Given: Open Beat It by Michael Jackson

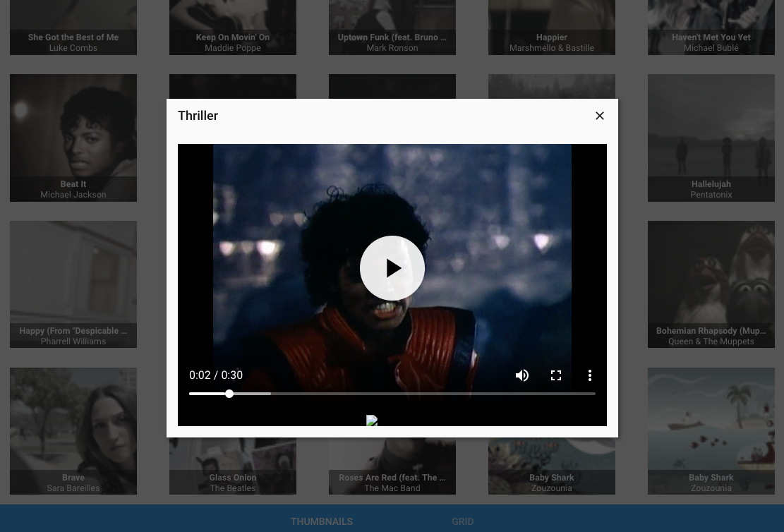Looking at the screenshot, I should (73, 138).
